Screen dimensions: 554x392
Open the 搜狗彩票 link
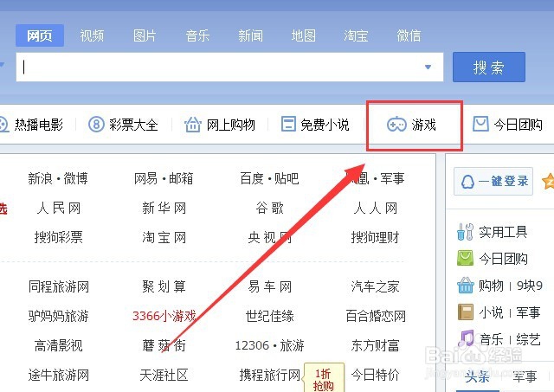point(58,237)
